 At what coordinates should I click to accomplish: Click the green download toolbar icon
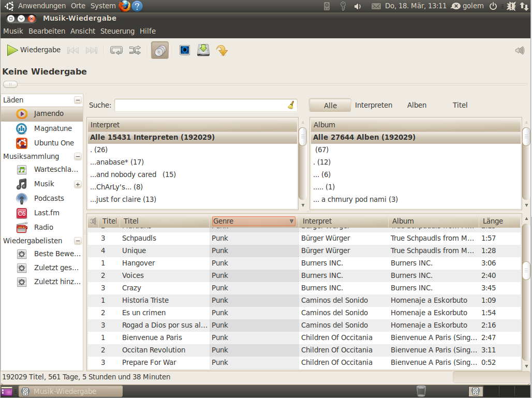pos(203,50)
